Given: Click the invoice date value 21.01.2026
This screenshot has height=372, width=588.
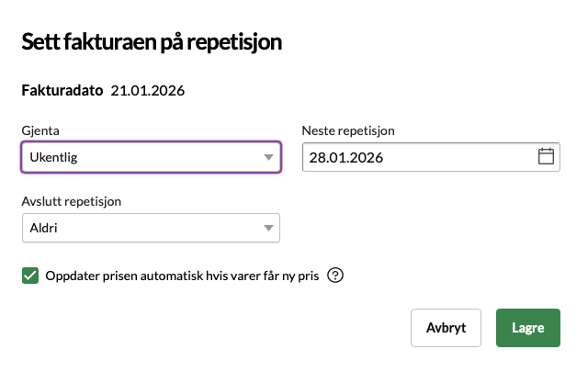Looking at the screenshot, I should point(148,90).
